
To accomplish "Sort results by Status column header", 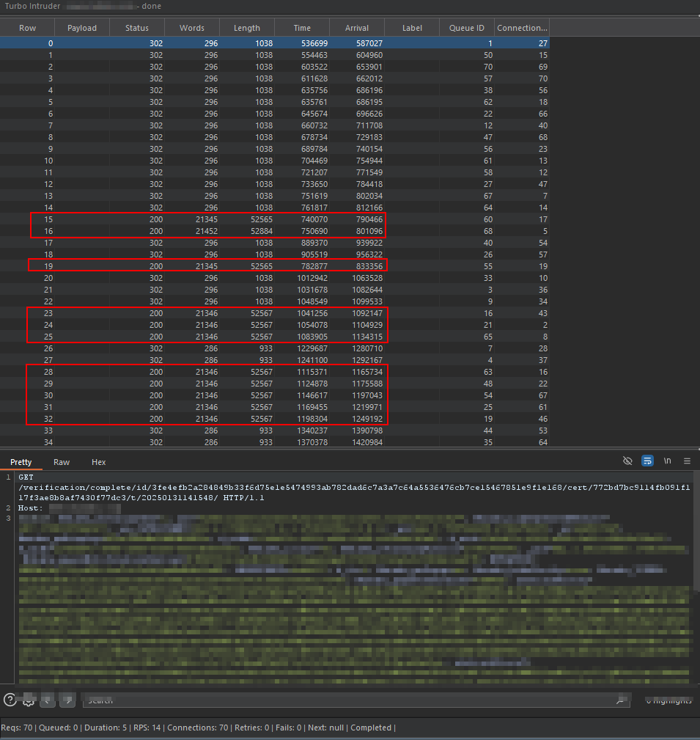I will (136, 28).
